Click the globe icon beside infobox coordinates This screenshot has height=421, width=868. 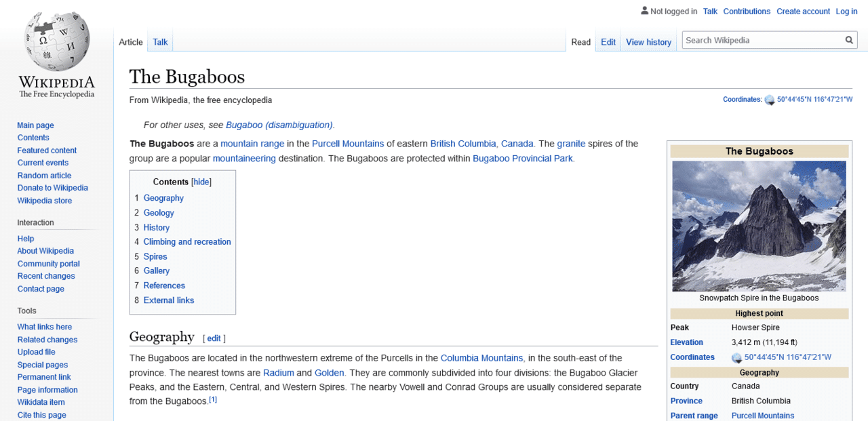pos(736,357)
